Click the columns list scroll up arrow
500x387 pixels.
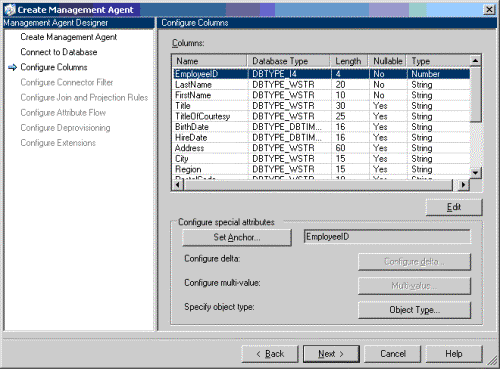(475, 61)
